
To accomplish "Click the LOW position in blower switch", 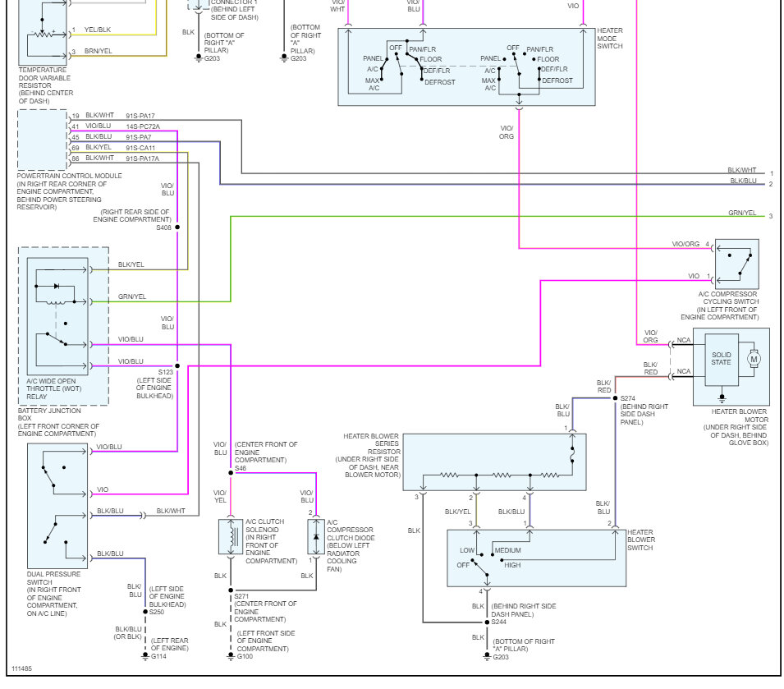I will point(467,550).
